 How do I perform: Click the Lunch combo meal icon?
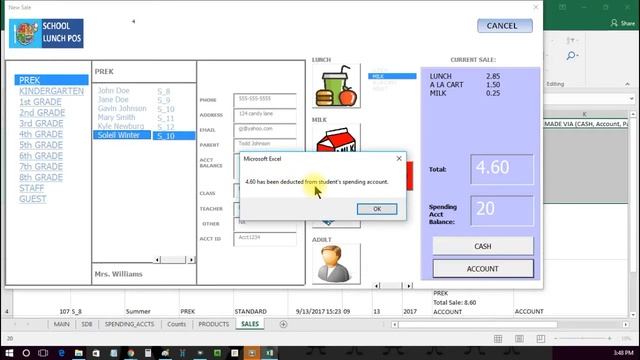336,86
